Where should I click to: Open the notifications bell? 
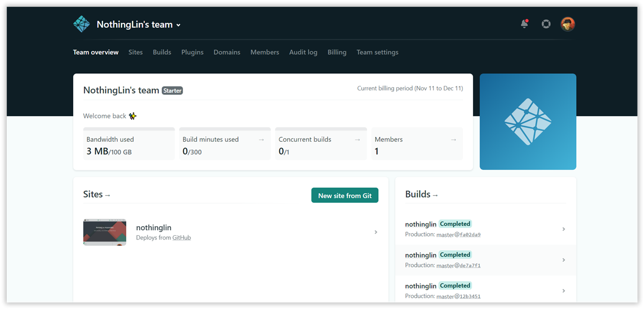point(524,24)
